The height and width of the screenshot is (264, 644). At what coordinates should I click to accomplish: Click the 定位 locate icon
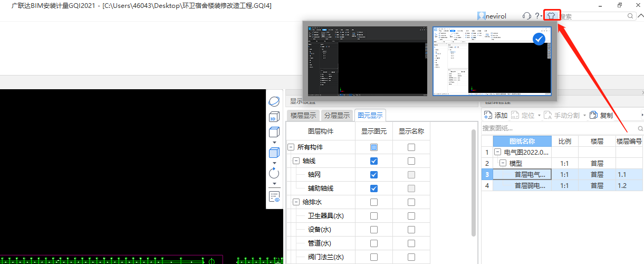515,115
